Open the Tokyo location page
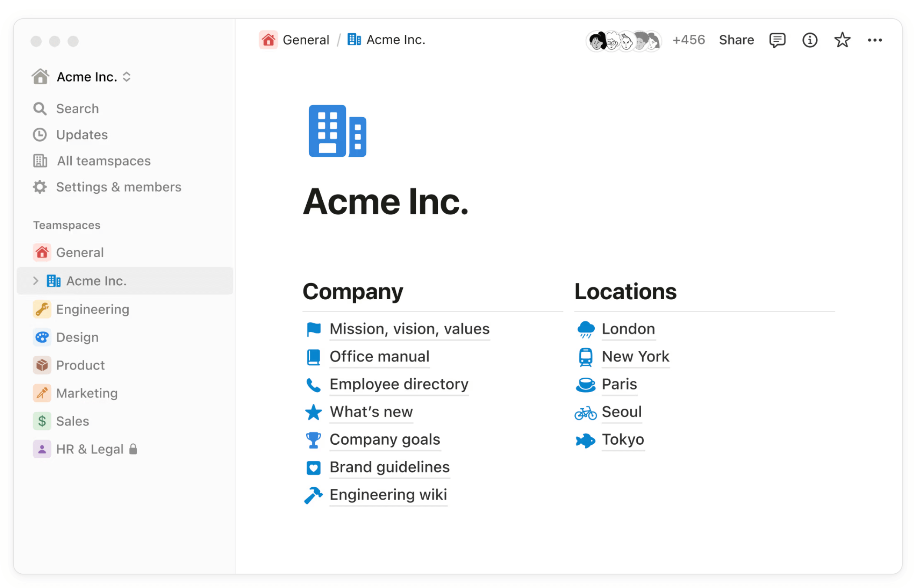The image size is (914, 588). pos(623,439)
